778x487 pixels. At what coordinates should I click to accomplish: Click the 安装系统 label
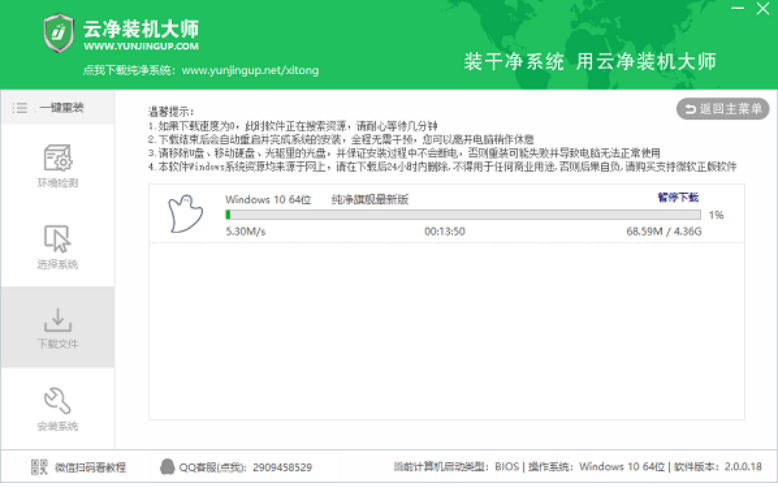[x=58, y=426]
